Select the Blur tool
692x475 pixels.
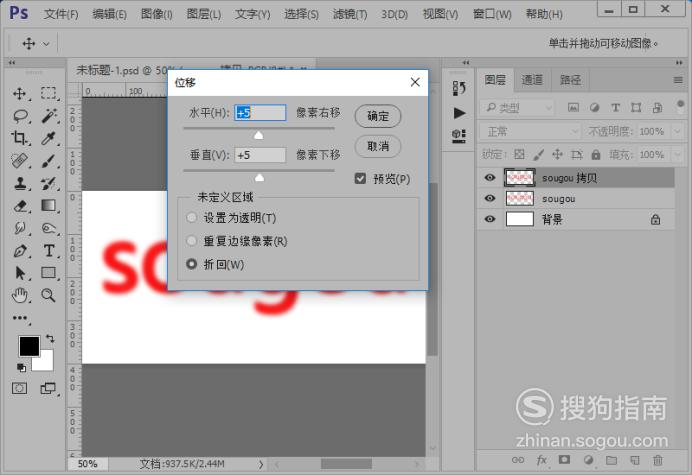click(20, 228)
